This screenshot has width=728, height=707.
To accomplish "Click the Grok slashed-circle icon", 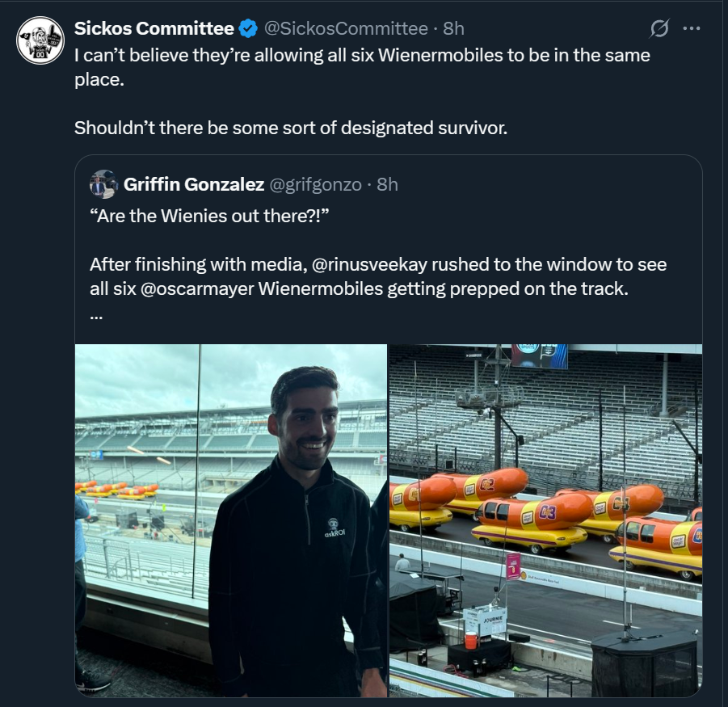I will [659, 29].
